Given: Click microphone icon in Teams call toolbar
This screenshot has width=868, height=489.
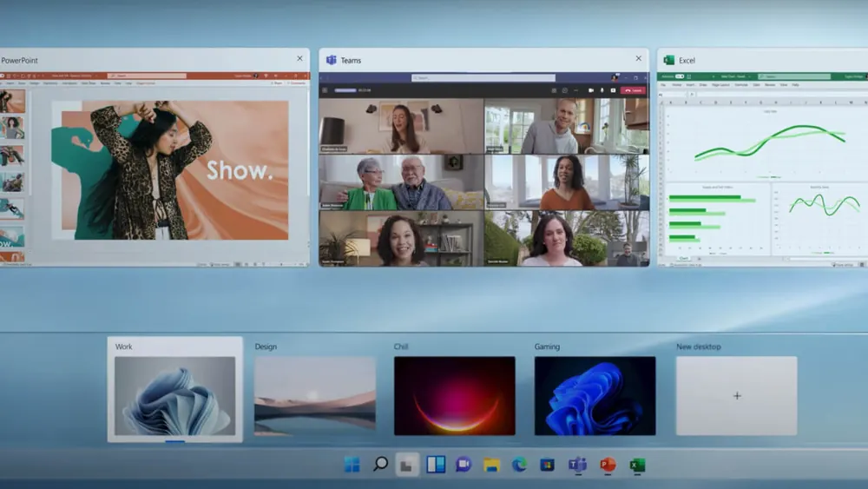Looking at the screenshot, I should pos(602,90).
